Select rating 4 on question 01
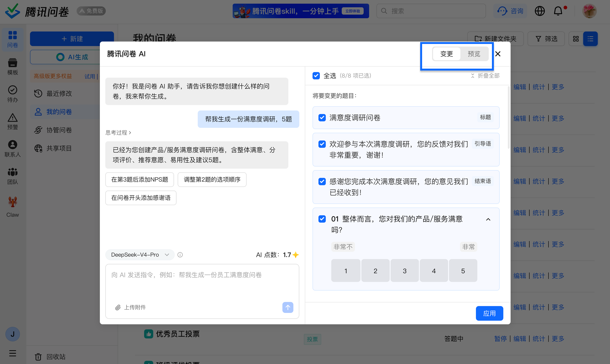The width and height of the screenshot is (610, 364). pyautogui.click(x=433, y=270)
